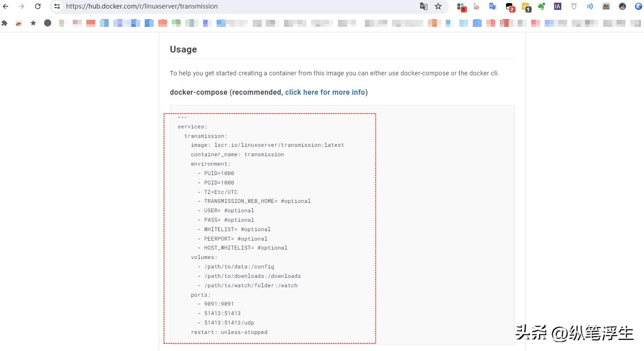Follow the "click here for more info" link
The width and height of the screenshot is (644, 351).
tap(325, 92)
